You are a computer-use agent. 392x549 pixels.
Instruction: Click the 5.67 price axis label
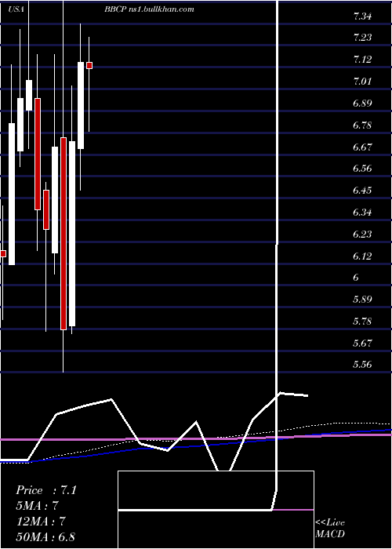click(x=362, y=344)
